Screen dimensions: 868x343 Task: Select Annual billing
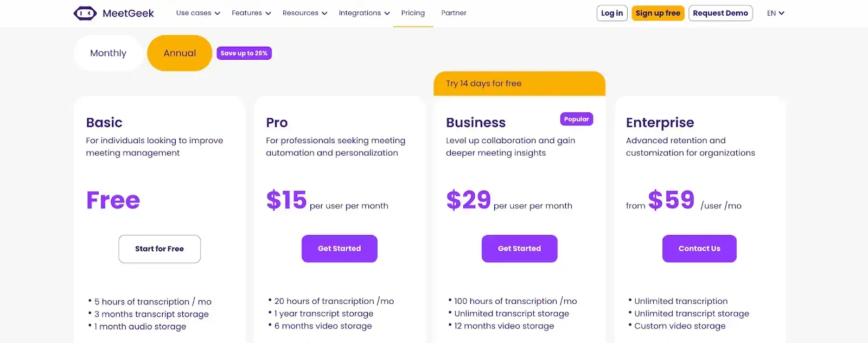coord(179,53)
